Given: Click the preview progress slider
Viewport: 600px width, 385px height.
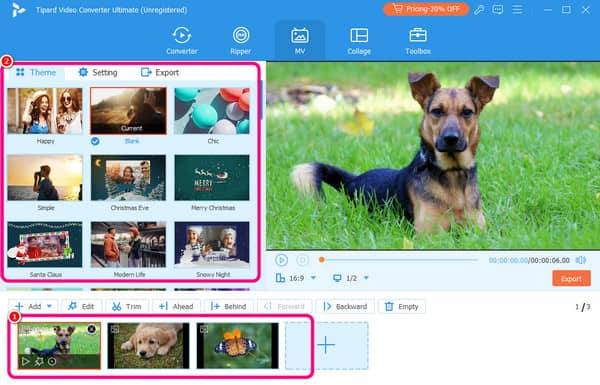Looking at the screenshot, I should (398, 260).
